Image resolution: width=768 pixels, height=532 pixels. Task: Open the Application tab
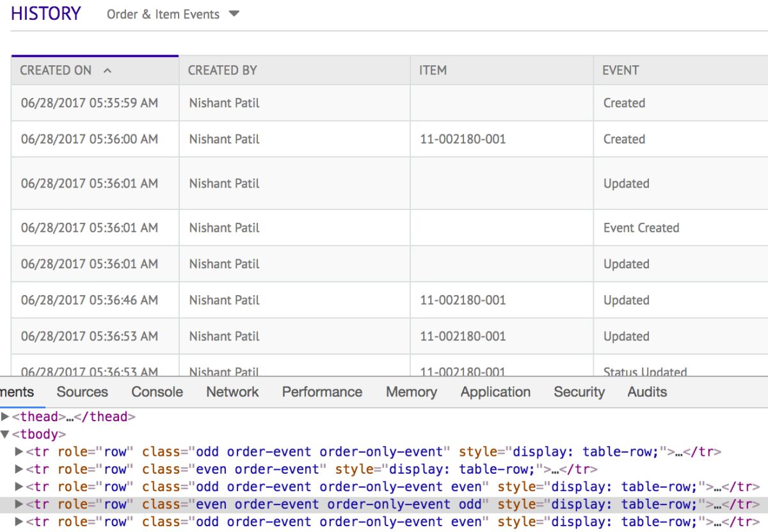[495, 392]
